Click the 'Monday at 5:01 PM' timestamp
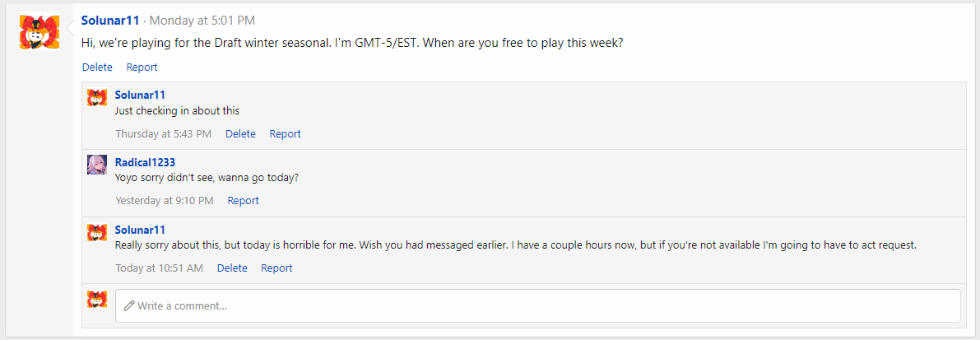This screenshot has width=980, height=340. tap(202, 20)
